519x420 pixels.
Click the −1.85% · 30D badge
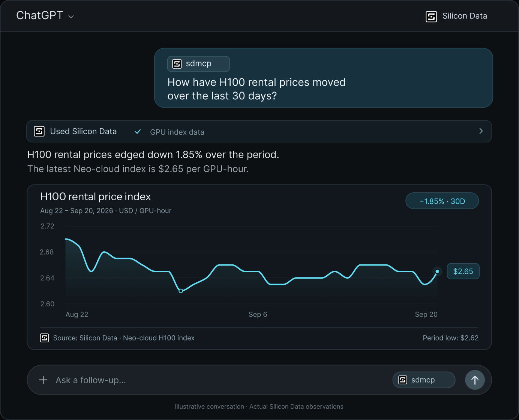(x=442, y=201)
